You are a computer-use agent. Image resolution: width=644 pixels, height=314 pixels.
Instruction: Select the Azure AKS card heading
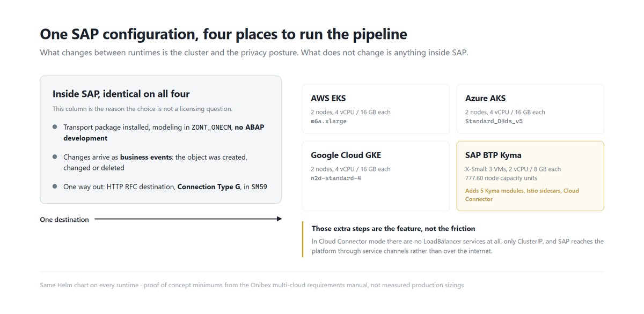click(x=485, y=98)
